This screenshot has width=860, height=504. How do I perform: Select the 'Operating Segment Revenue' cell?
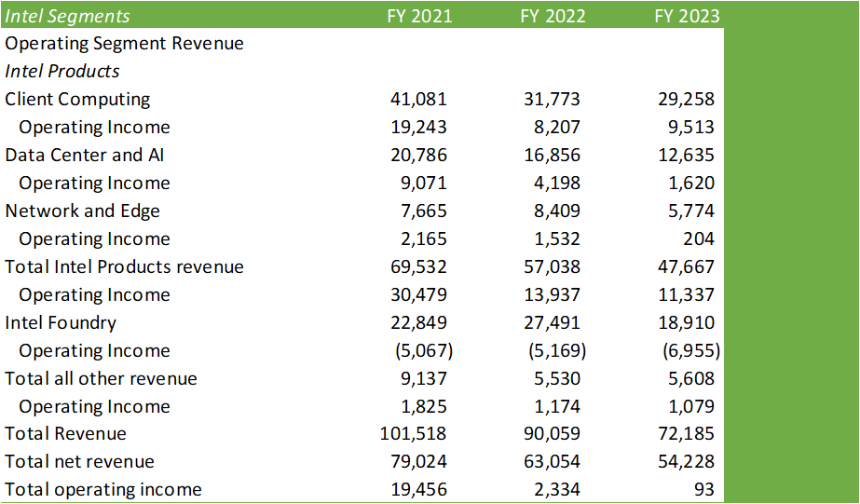125,44
